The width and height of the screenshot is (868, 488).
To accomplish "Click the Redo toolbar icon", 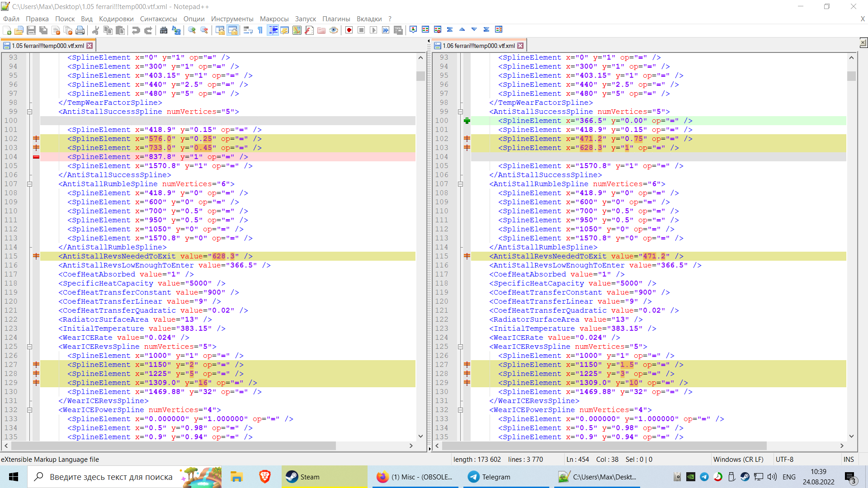I will [148, 30].
